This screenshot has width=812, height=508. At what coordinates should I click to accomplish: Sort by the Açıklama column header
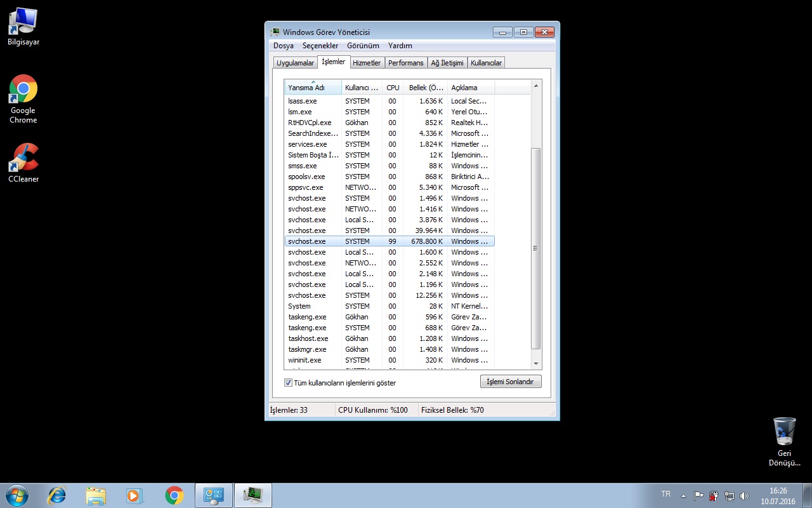471,88
